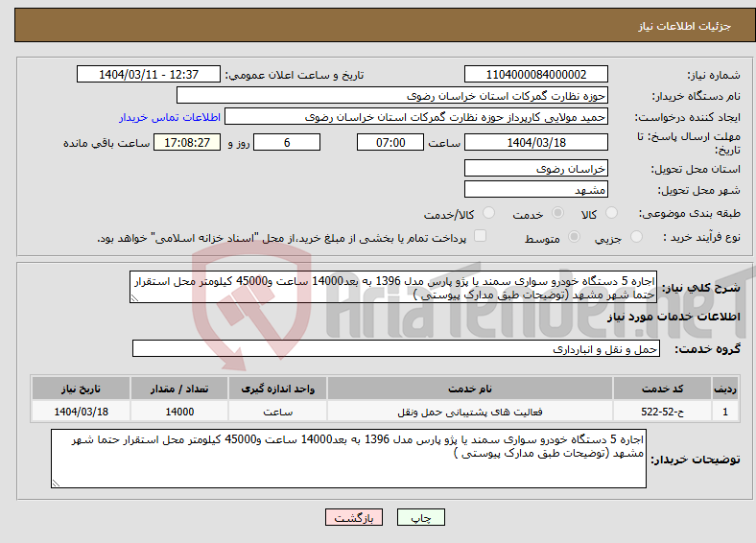The width and height of the screenshot is (756, 543).
Task: Click the announcement date field 1404/03/11 - 12:37
Action: pyautogui.click(x=149, y=74)
